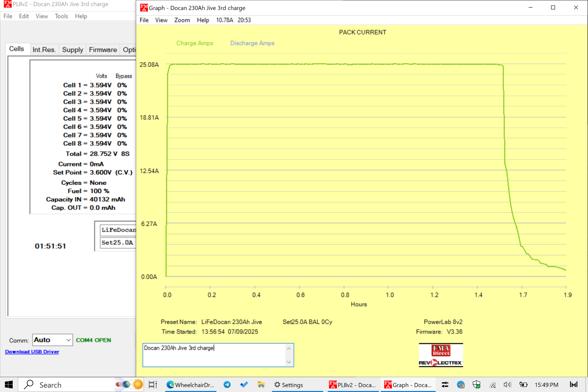Expand the Comm port Auto dropdown
This screenshot has height=392, width=588.
pos(68,340)
